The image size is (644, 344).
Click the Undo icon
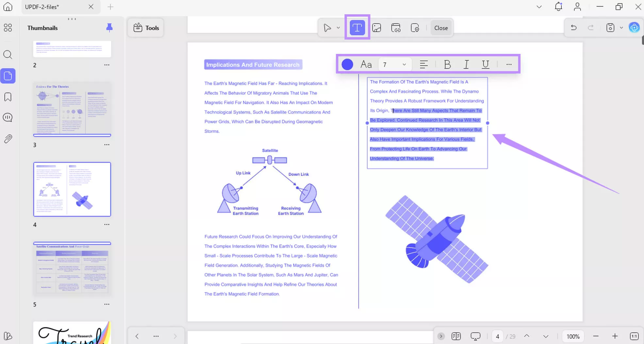(x=573, y=27)
